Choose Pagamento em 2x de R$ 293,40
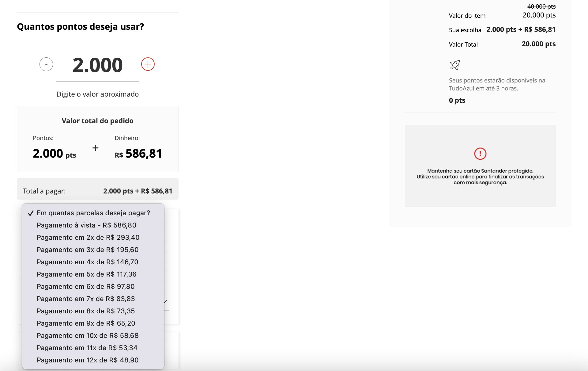 93,237
